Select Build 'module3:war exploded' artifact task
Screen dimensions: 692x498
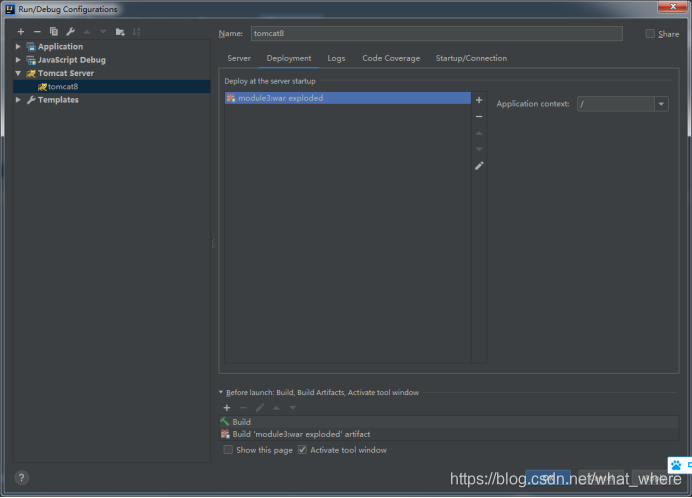click(449, 434)
